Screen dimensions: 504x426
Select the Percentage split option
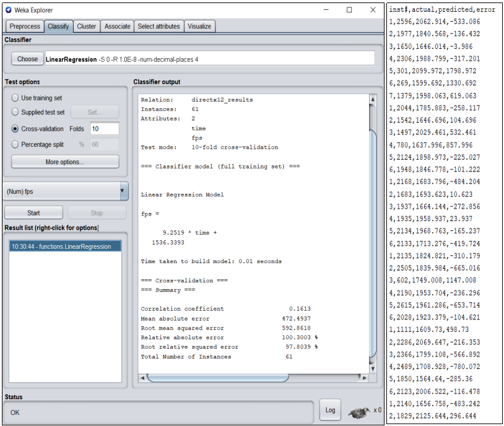[x=15, y=144]
